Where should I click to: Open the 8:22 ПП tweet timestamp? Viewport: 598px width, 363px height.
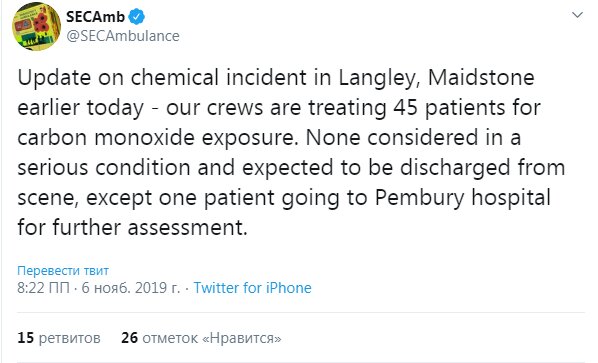pyautogui.click(x=43, y=288)
